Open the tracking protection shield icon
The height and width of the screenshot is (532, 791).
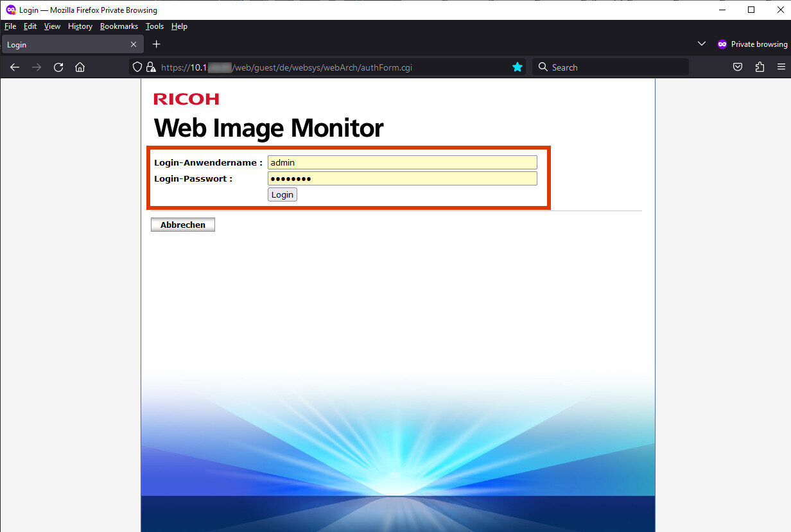pyautogui.click(x=136, y=67)
